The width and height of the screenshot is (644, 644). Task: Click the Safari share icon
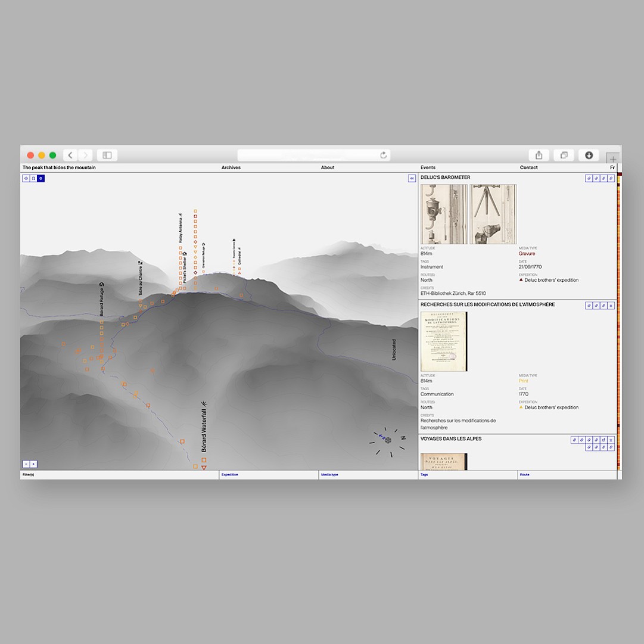(x=539, y=155)
